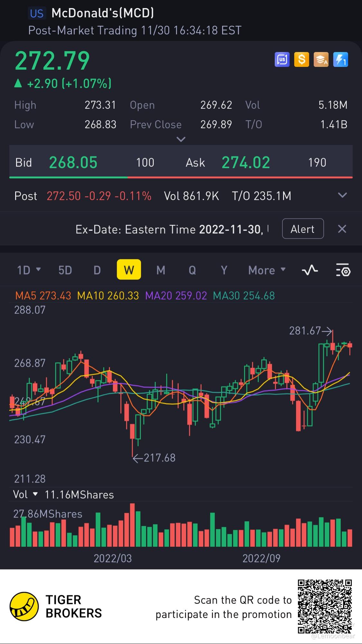Screen dimensions: 362x644
Task: Tap the 2022/03 date axis label
Action: pos(113,558)
